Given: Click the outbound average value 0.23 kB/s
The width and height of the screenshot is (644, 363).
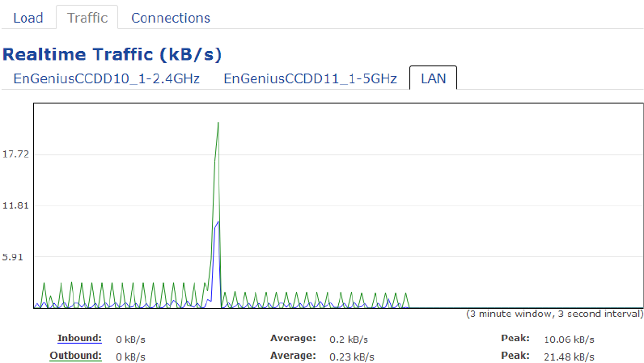Looking at the screenshot, I should coord(352,357).
